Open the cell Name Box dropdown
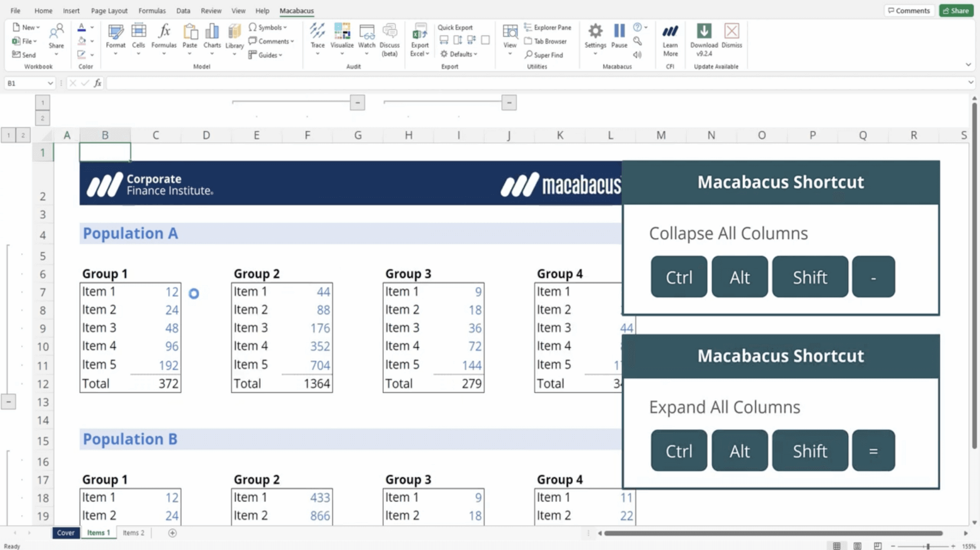This screenshot has height=550, width=980. (x=52, y=83)
